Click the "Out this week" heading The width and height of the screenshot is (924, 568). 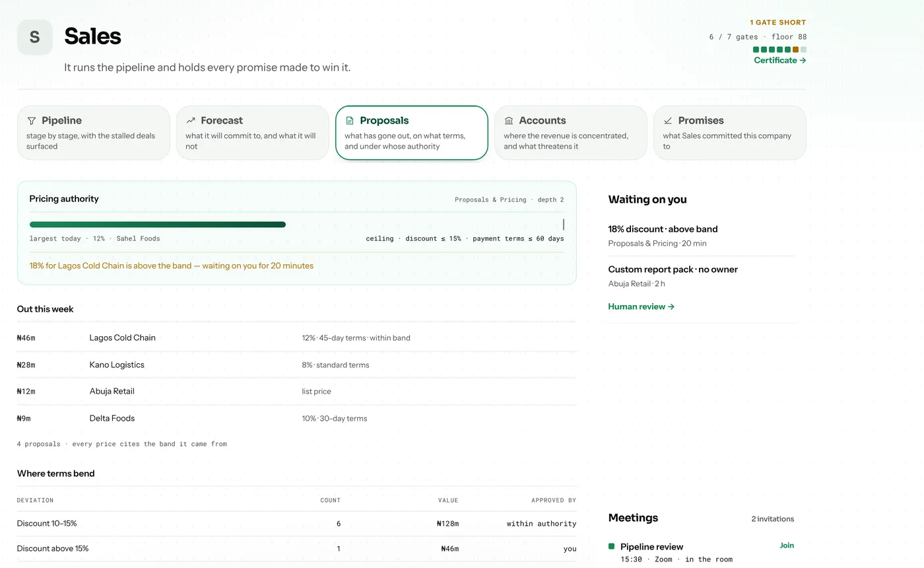(x=46, y=309)
